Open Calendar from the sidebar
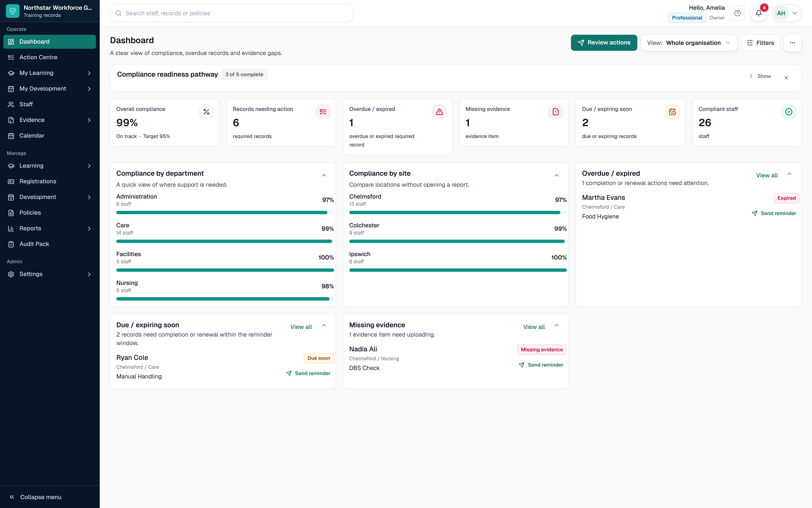Screen dimensions: 812x508 [50, 136]
